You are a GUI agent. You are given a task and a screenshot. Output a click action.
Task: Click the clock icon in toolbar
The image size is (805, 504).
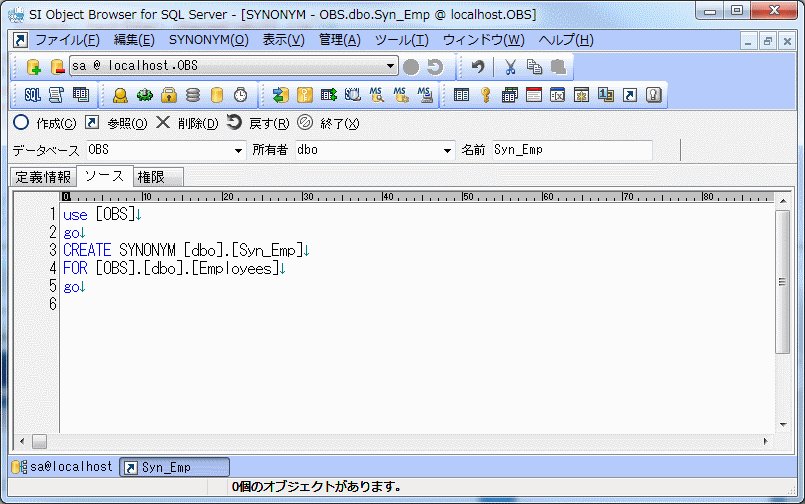coord(241,95)
